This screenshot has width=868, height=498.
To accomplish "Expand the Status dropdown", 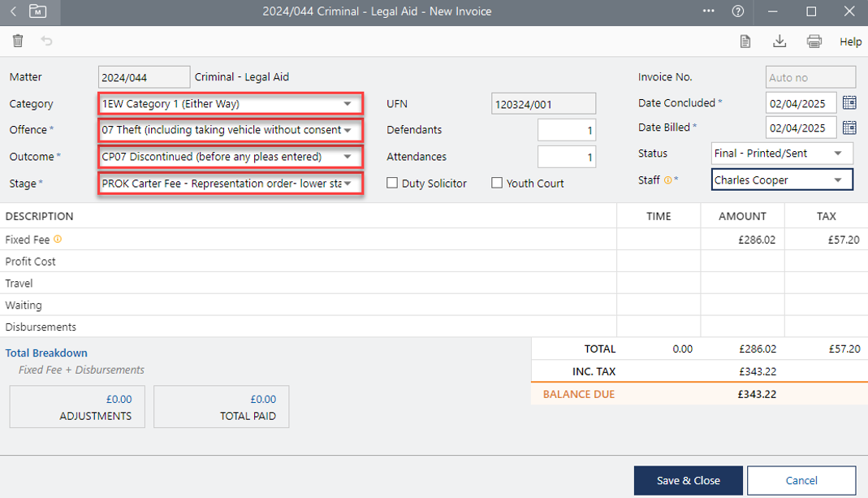I will [838, 154].
